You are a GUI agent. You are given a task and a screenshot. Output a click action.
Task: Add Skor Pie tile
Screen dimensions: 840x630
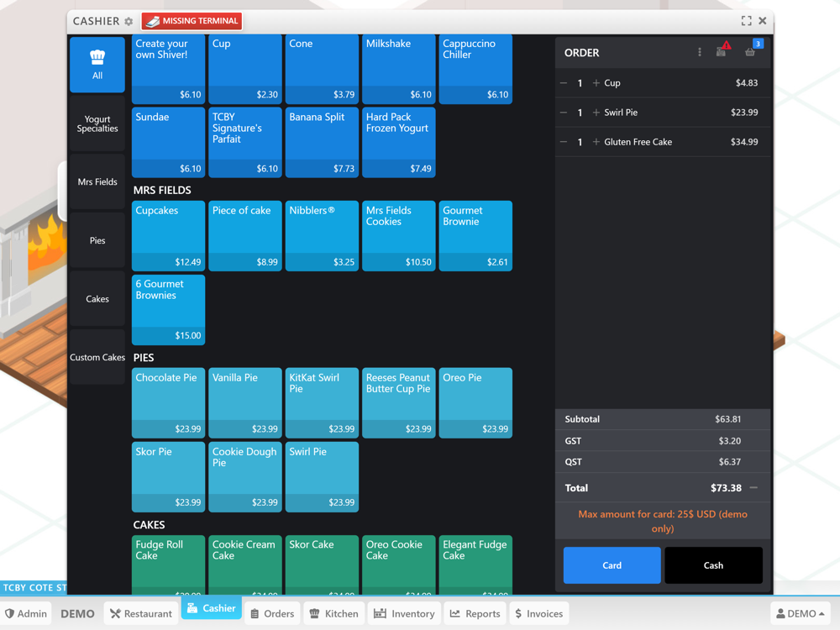coord(168,477)
